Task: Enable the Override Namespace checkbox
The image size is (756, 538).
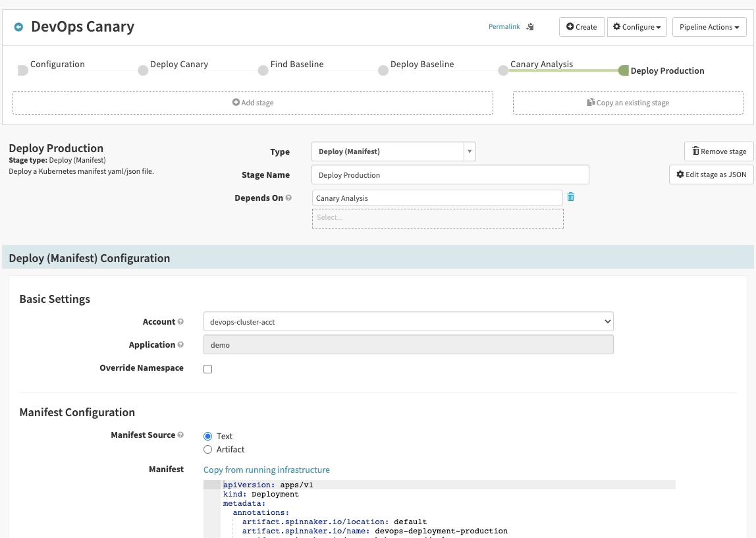Action: (x=208, y=369)
